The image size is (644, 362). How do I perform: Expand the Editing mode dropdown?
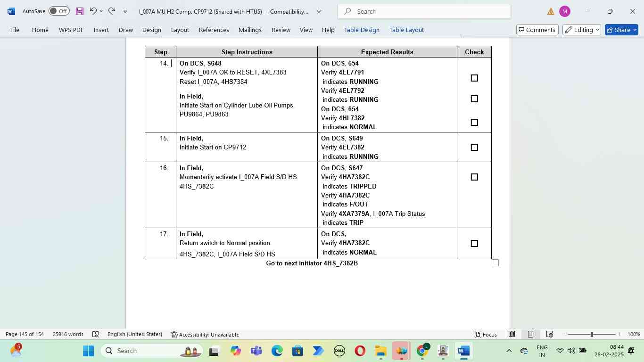point(582,30)
